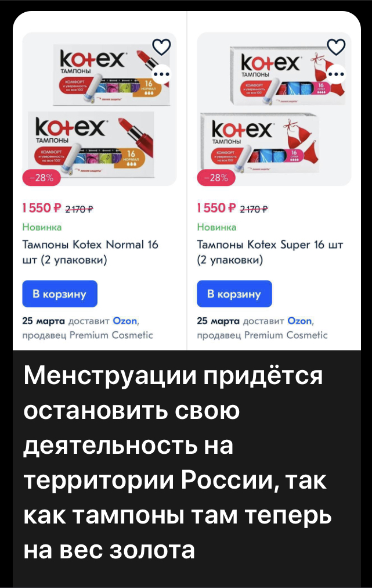
Task: Open Kotex Super product image
Action: click(x=275, y=109)
